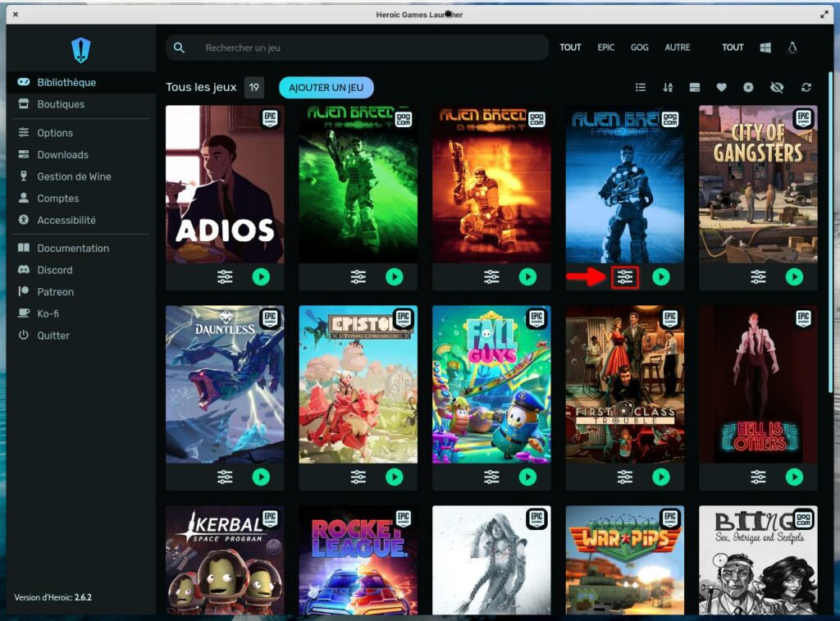Play Fall Guys using green button
This screenshot has height=621, width=840.
527,477
